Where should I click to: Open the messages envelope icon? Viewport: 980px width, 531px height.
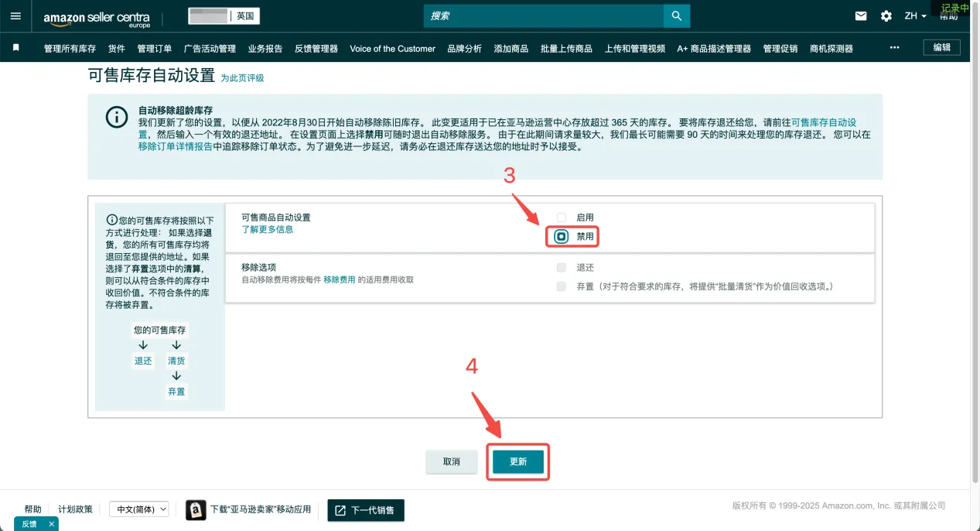[x=861, y=16]
